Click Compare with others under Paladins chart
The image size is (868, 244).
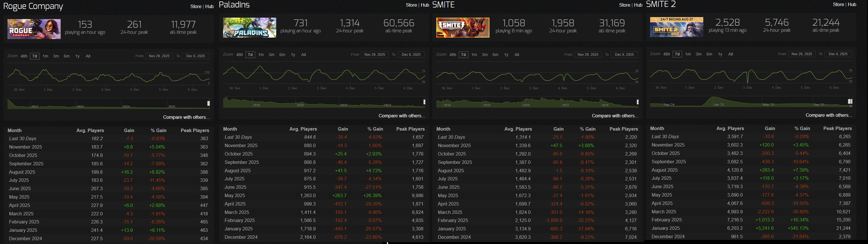pos(401,116)
